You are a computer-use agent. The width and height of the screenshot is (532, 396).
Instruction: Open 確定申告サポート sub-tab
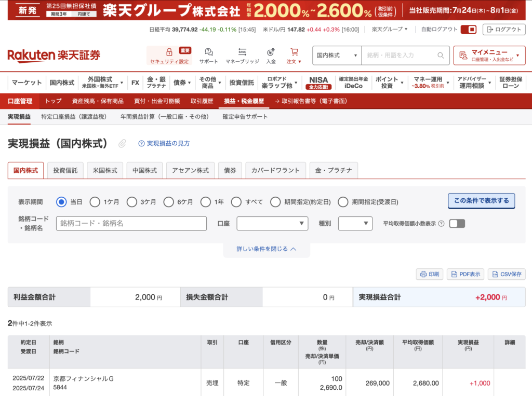tap(245, 117)
